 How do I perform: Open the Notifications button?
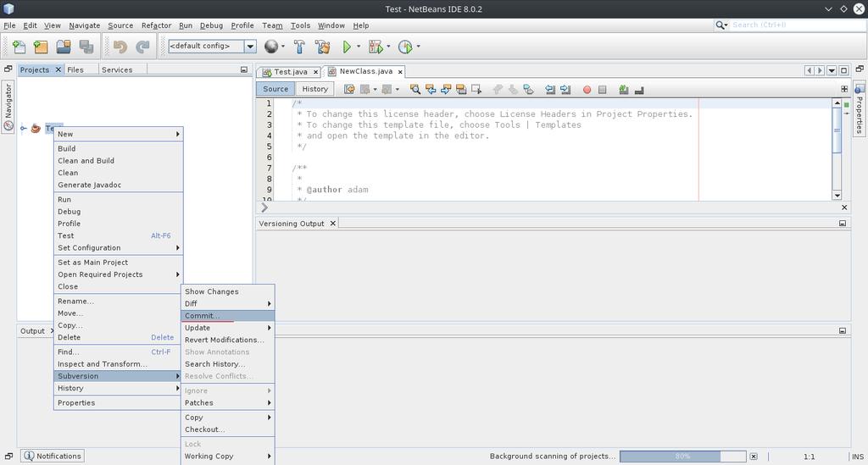point(52,457)
